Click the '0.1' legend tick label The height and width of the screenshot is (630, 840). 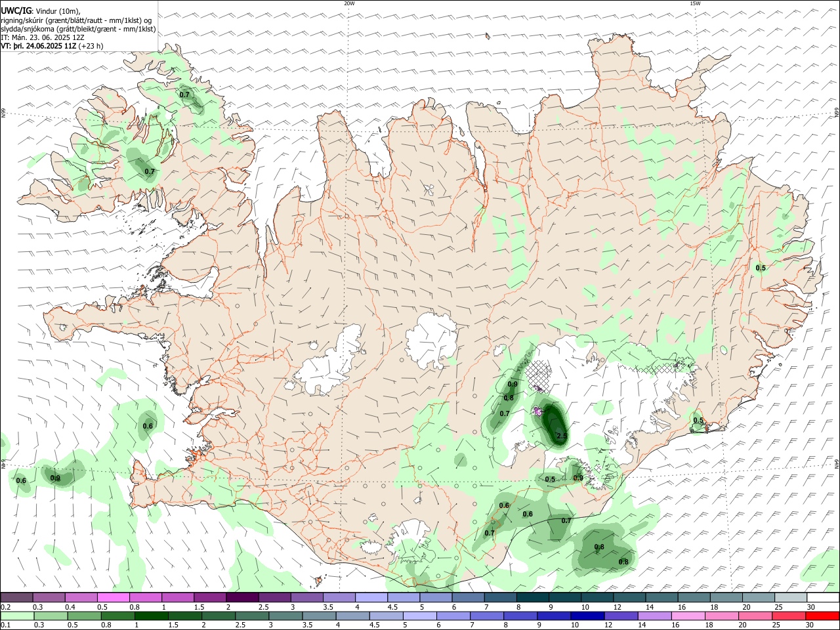[5, 625]
